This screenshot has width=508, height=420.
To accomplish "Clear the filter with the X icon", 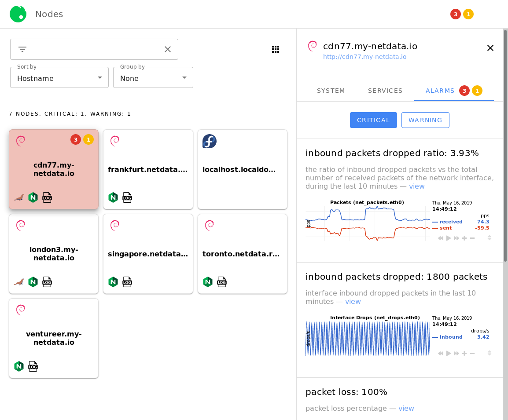I will (x=167, y=49).
